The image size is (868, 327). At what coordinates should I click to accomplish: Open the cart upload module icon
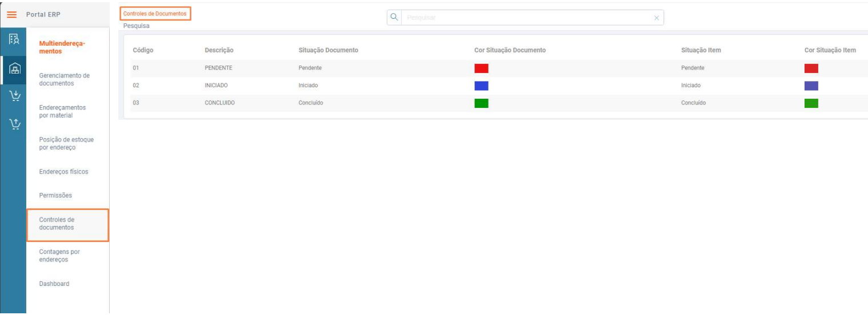coord(13,124)
